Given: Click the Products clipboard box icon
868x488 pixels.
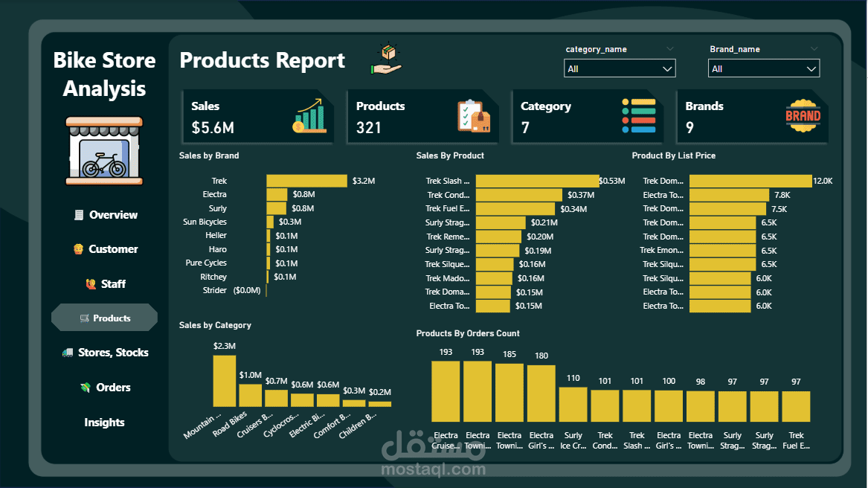Looking at the screenshot, I should (x=474, y=116).
